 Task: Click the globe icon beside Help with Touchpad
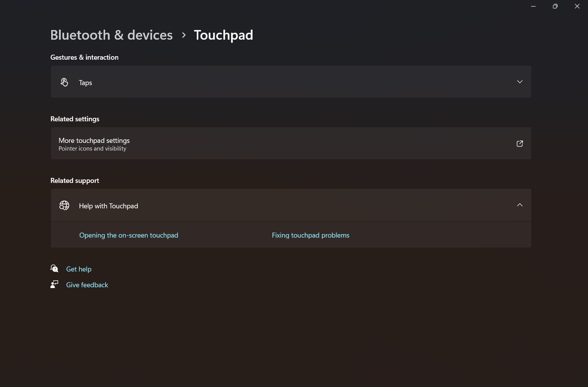(x=64, y=205)
